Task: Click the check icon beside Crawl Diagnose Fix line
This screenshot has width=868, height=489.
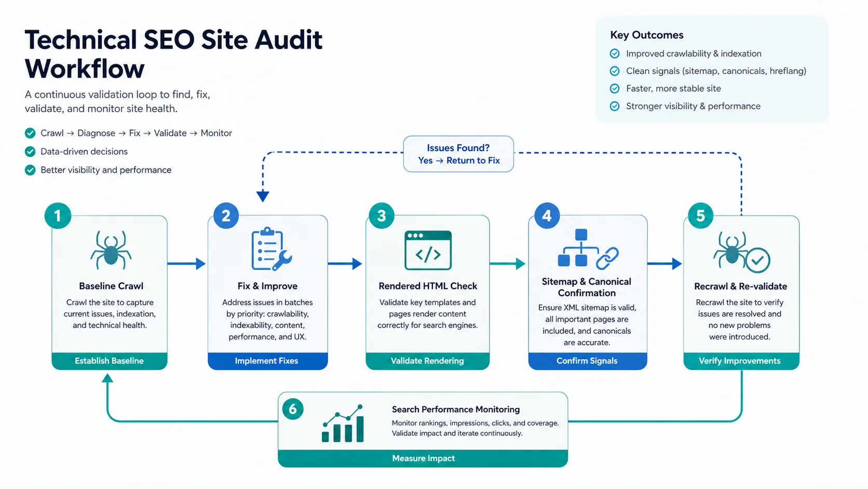Action: (x=30, y=133)
